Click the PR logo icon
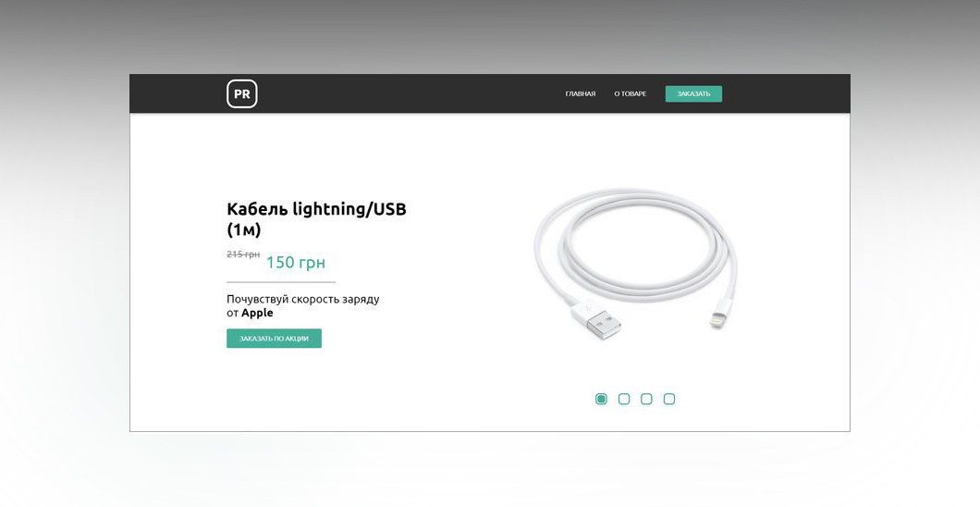 click(x=242, y=93)
